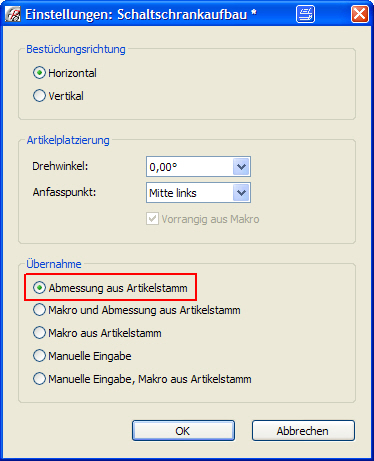Expand the Anfasspunkt dropdown arrow

pyautogui.click(x=241, y=192)
